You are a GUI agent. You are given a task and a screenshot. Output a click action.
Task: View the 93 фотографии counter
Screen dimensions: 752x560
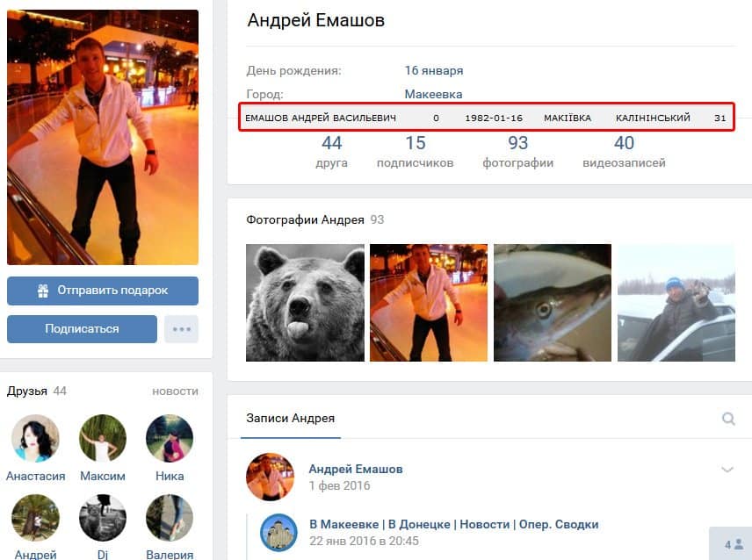click(x=517, y=151)
